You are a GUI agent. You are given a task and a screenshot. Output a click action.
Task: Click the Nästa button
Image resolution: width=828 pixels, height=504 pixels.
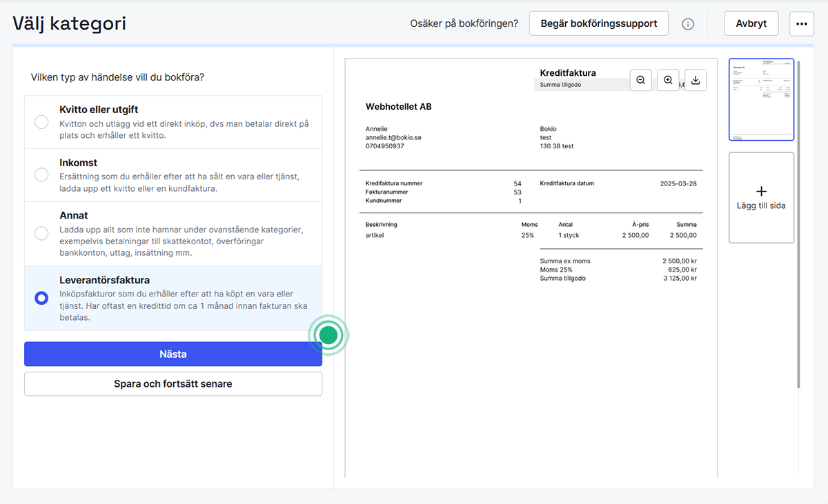click(x=173, y=354)
